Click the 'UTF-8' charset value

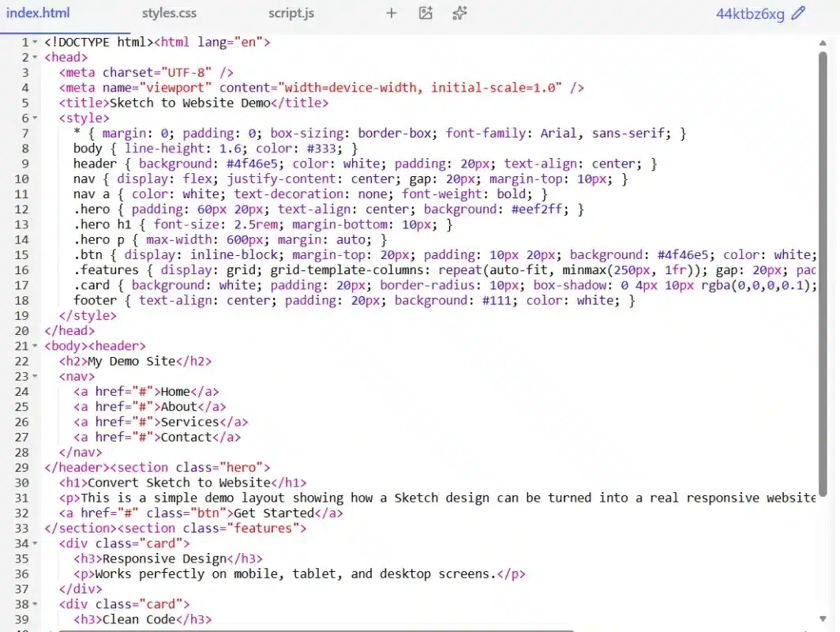pyautogui.click(x=186, y=73)
